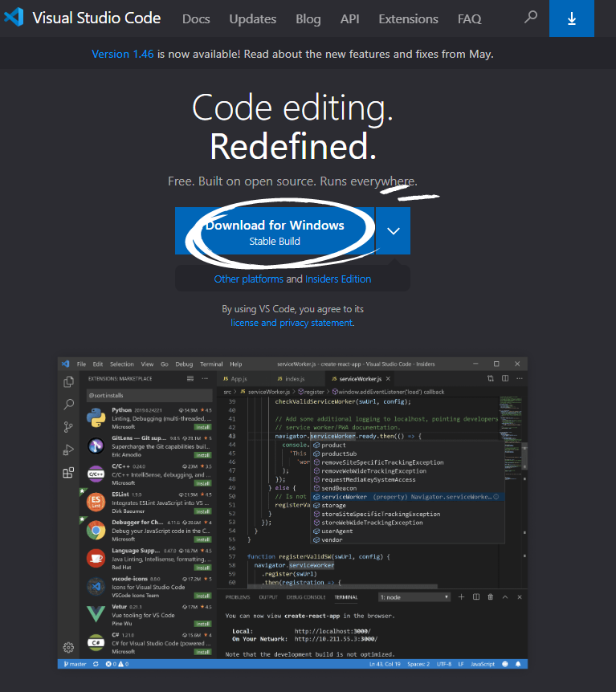Open Extensions icon in the activity bar
Viewport: 616px width, 692px height.
pyautogui.click(x=68, y=473)
